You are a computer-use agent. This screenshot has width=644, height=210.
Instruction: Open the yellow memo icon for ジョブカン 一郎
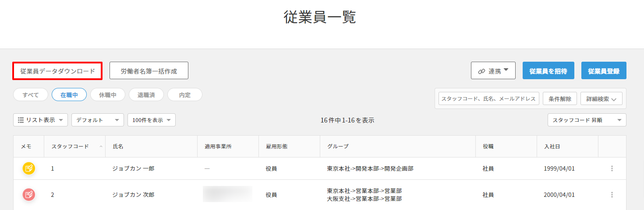[x=29, y=168]
